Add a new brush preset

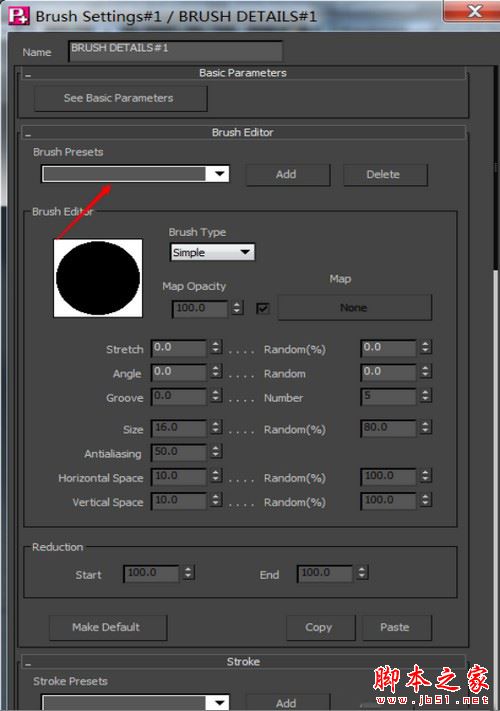[x=288, y=175]
